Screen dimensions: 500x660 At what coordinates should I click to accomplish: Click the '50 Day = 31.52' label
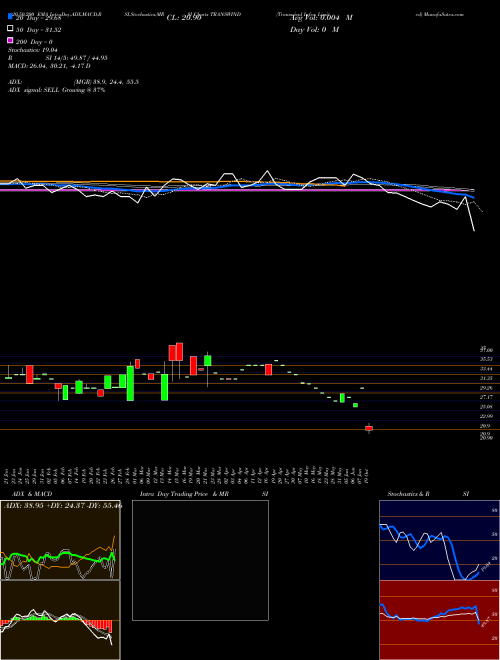point(38,30)
